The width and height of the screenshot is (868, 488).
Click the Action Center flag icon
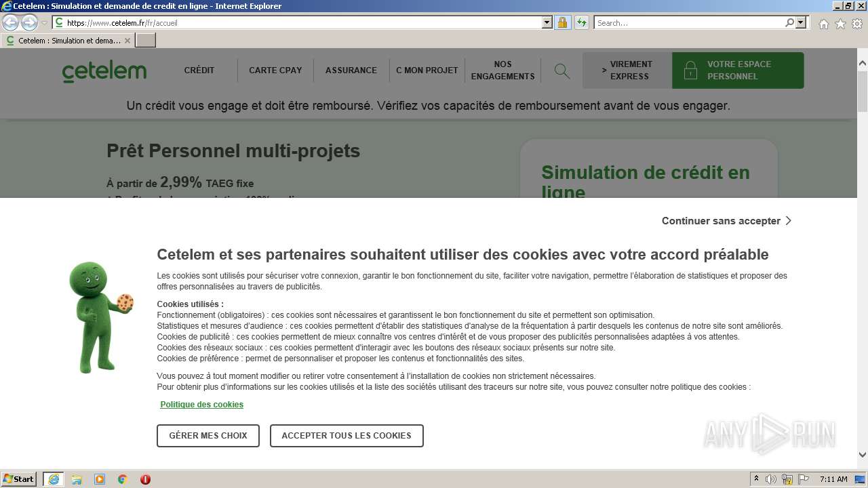804,479
